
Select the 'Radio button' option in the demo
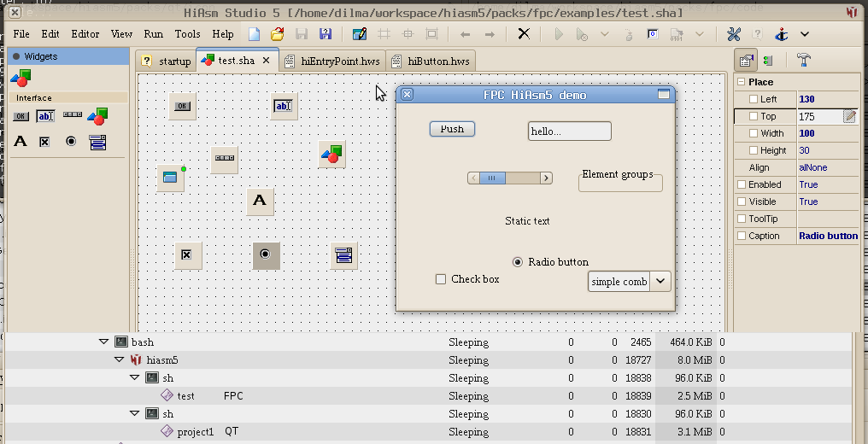click(518, 262)
